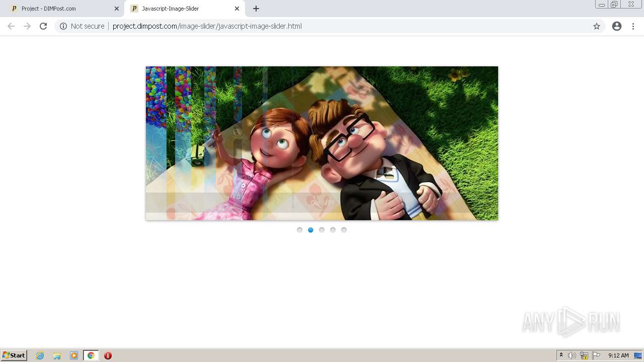Click the Show desktop tray icon
This screenshot has height=362, width=644.
coord(638,355)
